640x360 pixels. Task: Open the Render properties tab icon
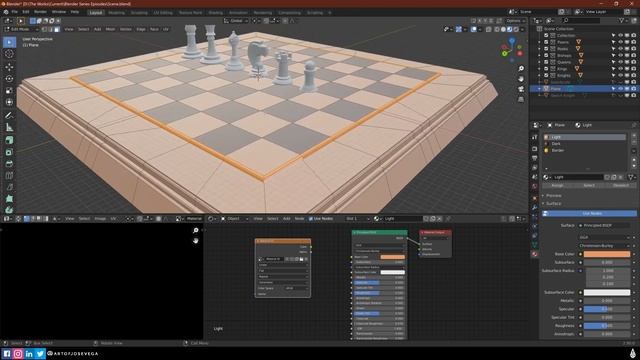[535, 149]
